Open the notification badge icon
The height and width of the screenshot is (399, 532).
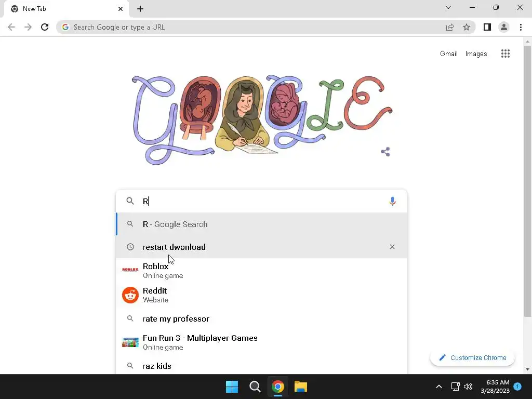pyautogui.click(x=517, y=387)
